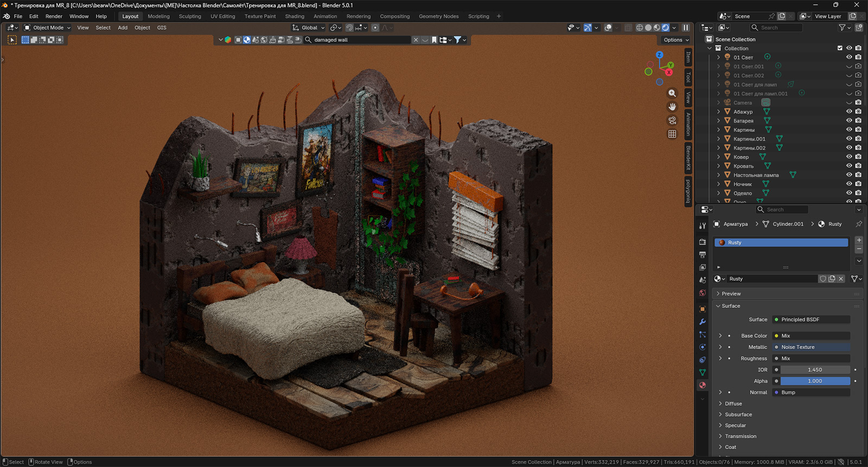This screenshot has width=868, height=467.
Task: Click the Principled BSDF surface shader button
Action: click(811, 320)
